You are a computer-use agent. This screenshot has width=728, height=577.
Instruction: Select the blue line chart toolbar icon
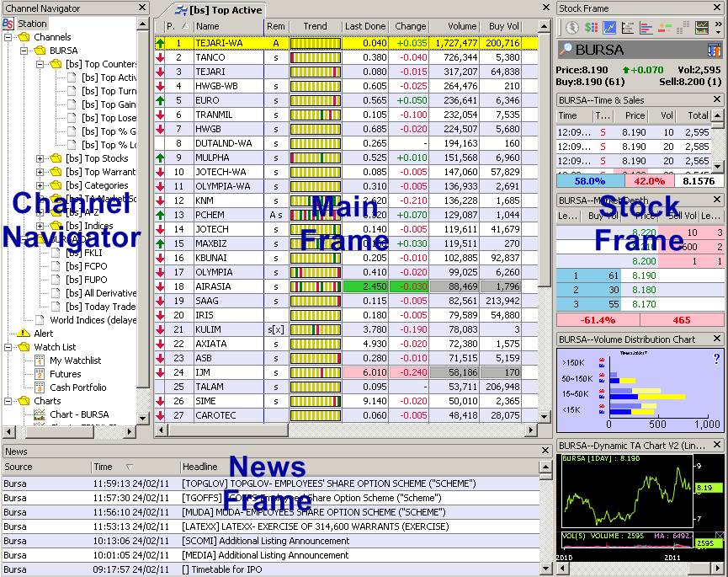609,28
